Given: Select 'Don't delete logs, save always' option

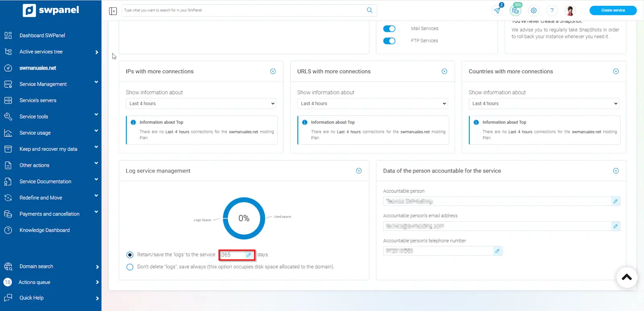Looking at the screenshot, I should tap(130, 267).
